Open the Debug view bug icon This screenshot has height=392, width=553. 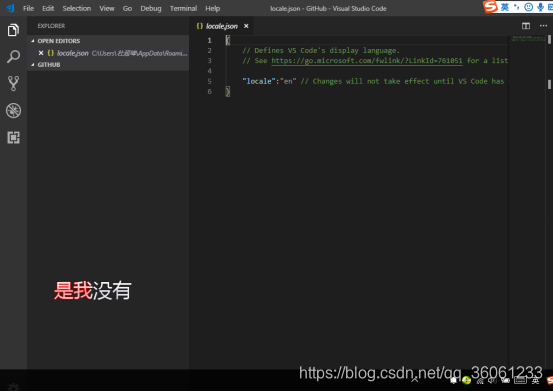[x=13, y=110]
